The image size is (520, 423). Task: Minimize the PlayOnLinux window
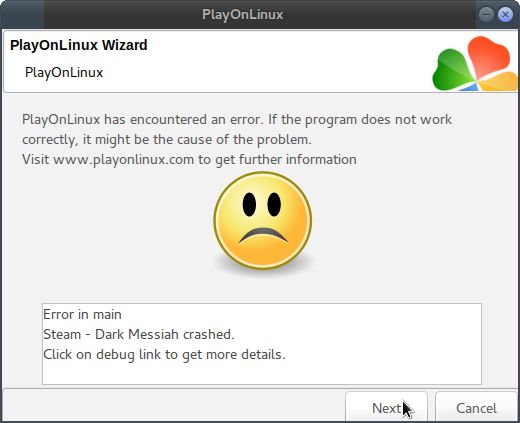486,14
